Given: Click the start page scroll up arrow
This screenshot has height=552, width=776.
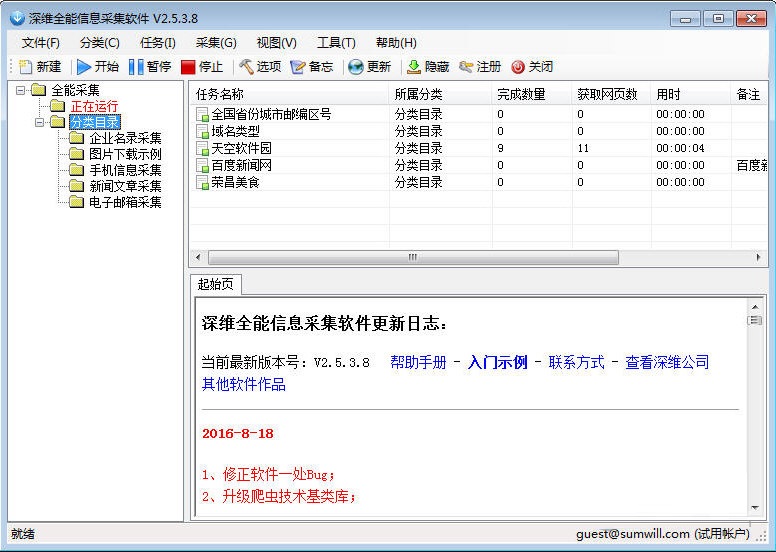Looking at the screenshot, I should click(x=755, y=307).
